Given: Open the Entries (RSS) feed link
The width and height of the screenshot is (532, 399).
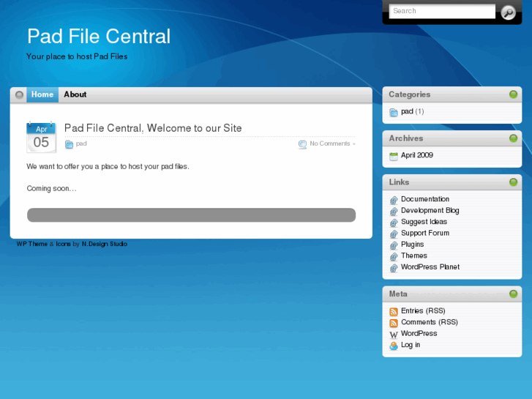Looking at the screenshot, I should 423,310.
